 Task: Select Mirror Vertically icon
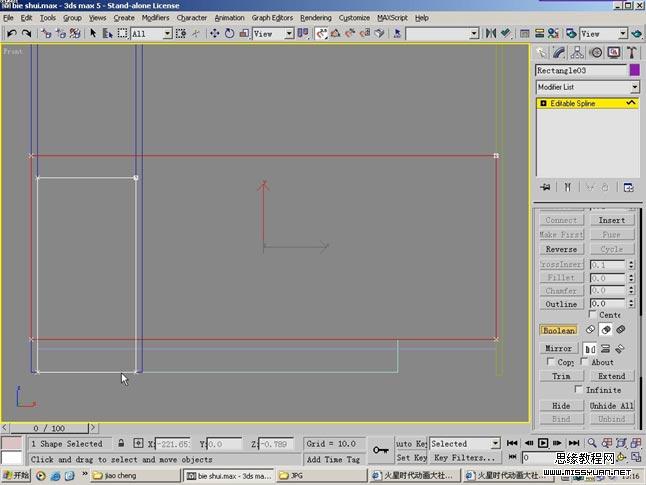605,349
